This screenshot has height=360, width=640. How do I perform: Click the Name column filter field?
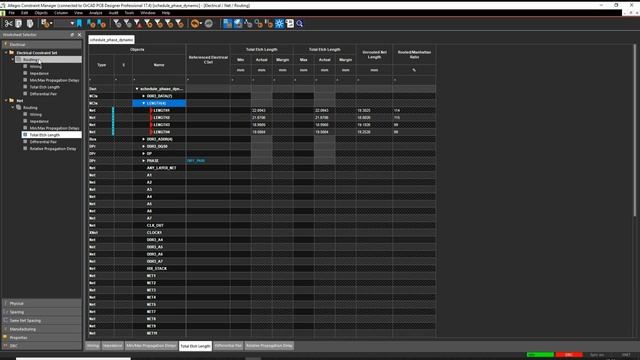pyautogui.click(x=159, y=80)
